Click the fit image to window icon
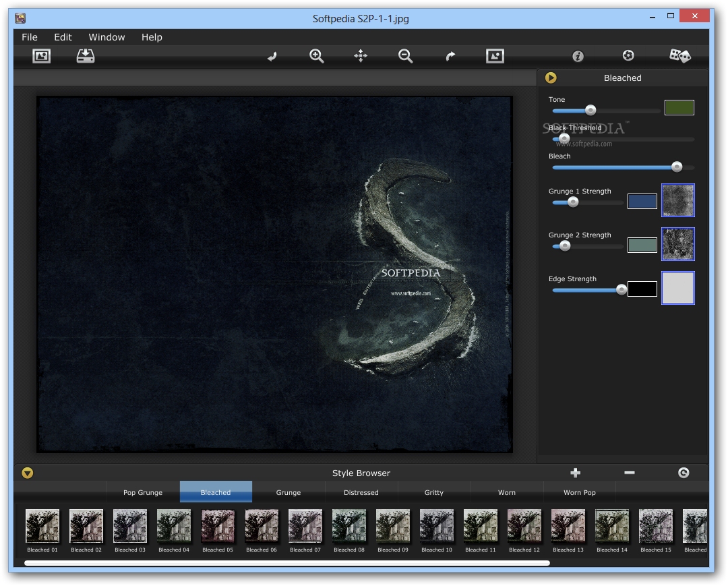The image size is (728, 586). point(495,56)
